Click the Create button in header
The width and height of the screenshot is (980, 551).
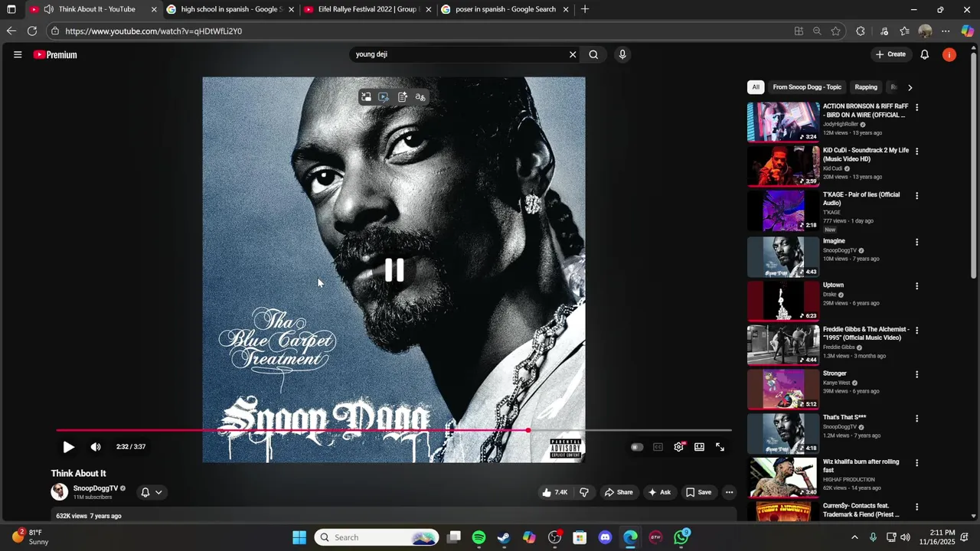click(890, 54)
